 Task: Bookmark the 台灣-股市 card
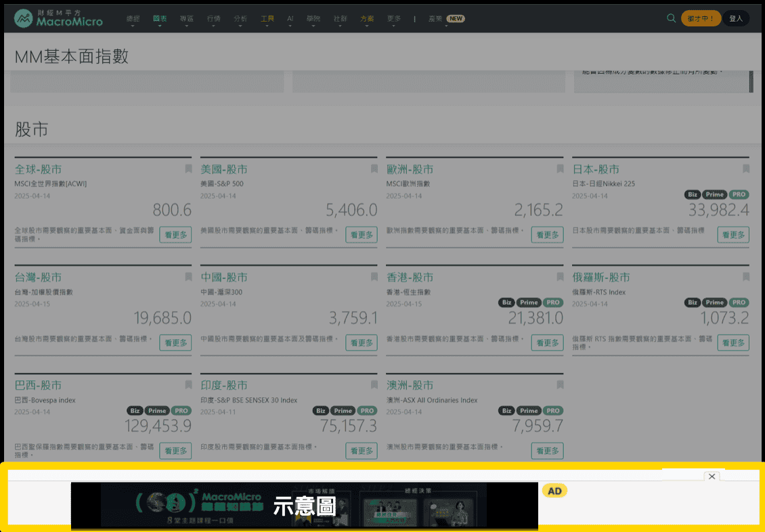point(188,277)
